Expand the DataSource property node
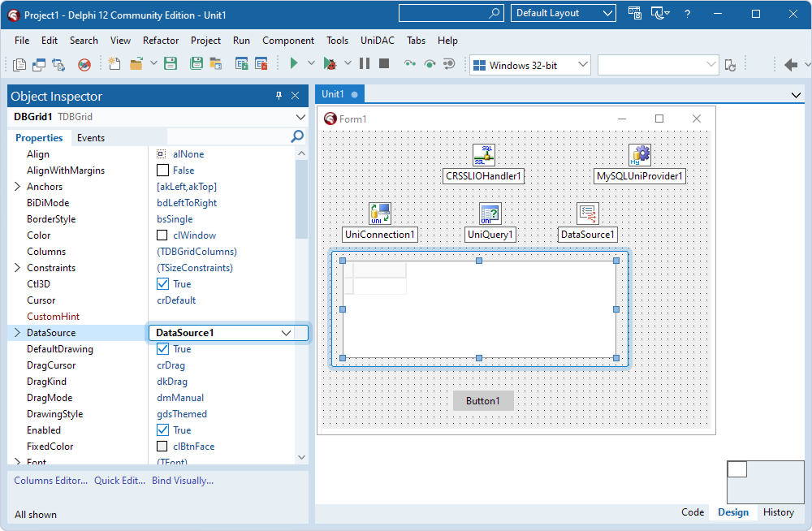The height and width of the screenshot is (531, 812). [x=17, y=333]
